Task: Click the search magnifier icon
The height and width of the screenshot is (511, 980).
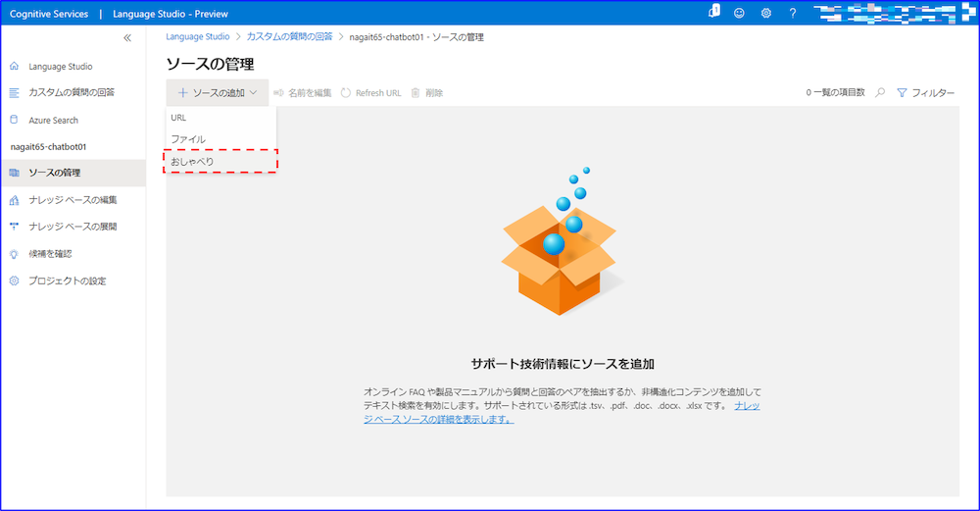Action: [880, 92]
